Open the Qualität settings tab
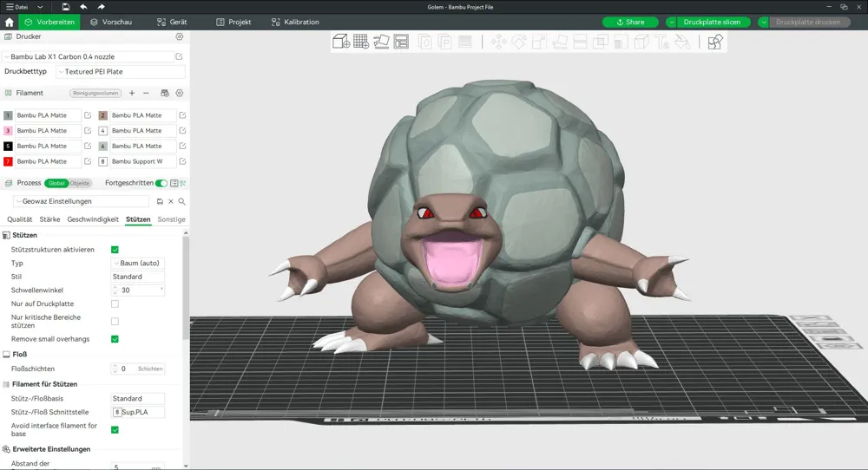The width and height of the screenshot is (868, 470). pyautogui.click(x=19, y=219)
